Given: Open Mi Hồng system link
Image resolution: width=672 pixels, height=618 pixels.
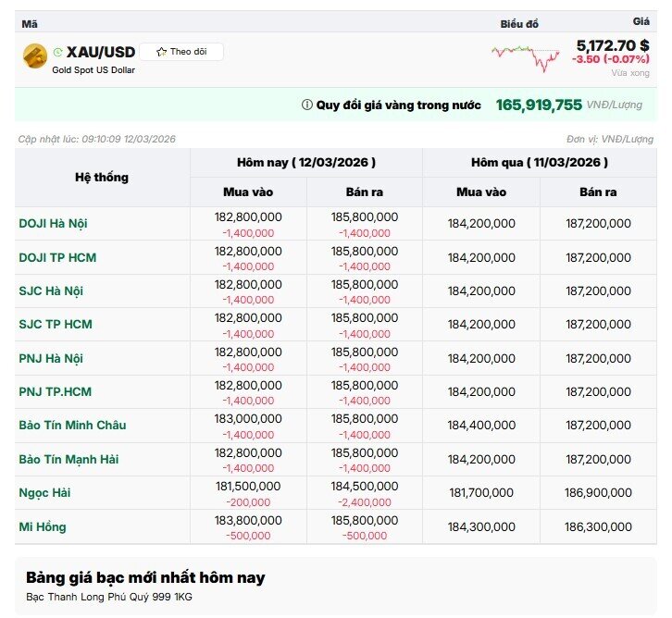Looking at the screenshot, I should pyautogui.click(x=43, y=526).
